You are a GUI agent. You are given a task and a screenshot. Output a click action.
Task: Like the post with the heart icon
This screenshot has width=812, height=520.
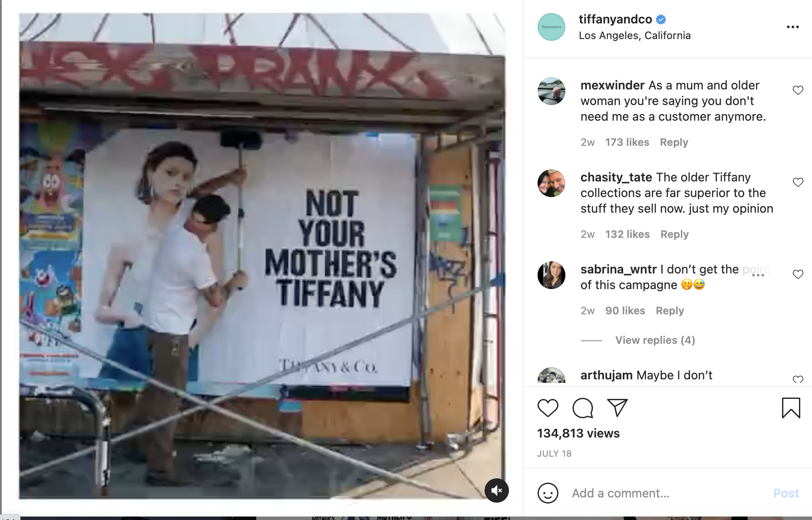(548, 408)
